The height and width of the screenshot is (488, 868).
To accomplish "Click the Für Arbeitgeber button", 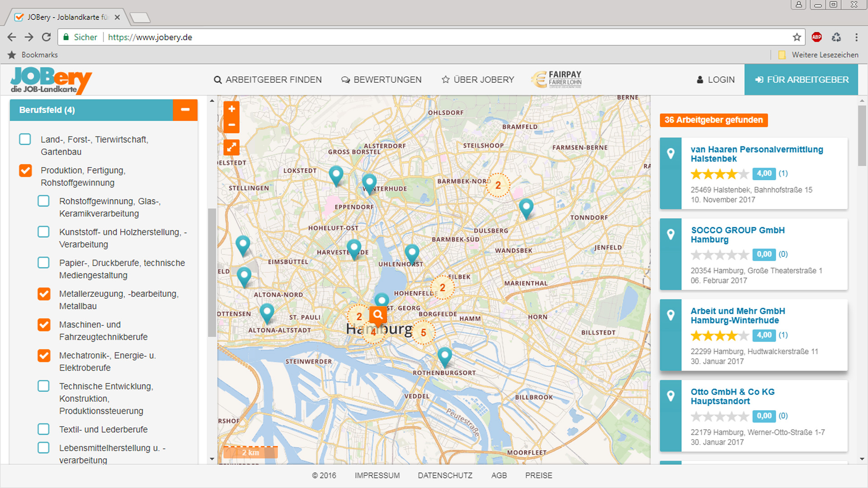I will coord(801,80).
